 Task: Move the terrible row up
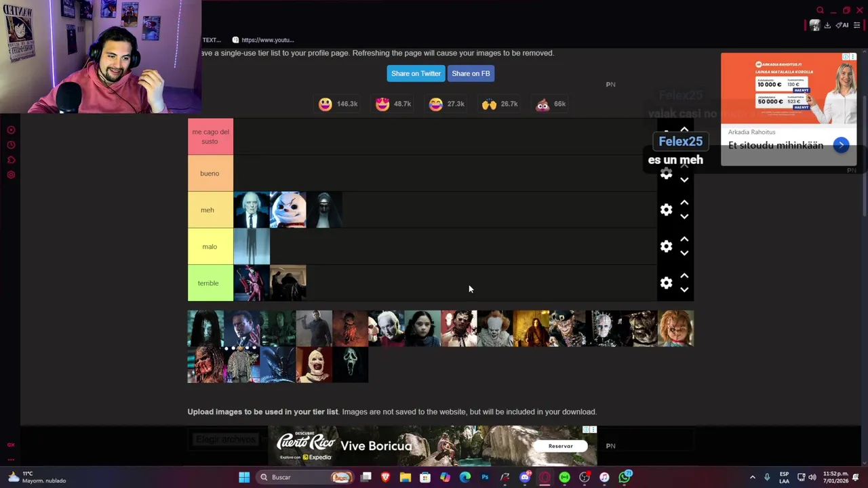pyautogui.click(x=684, y=276)
